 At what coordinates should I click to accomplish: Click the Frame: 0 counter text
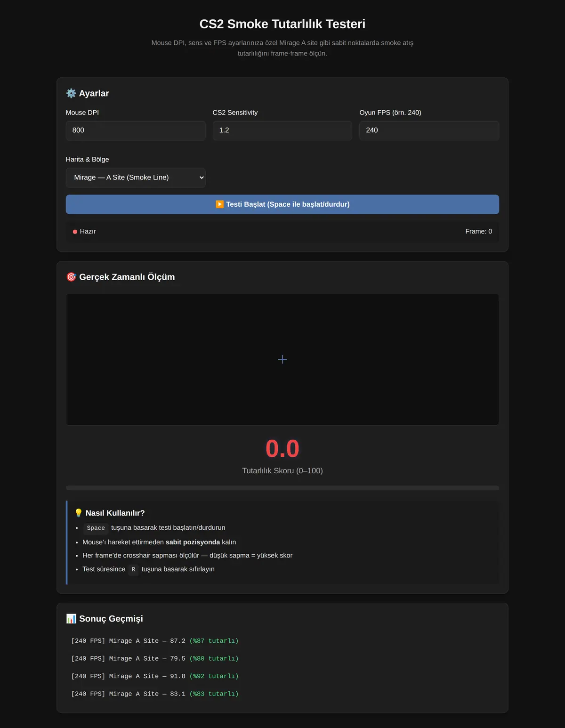pos(478,231)
